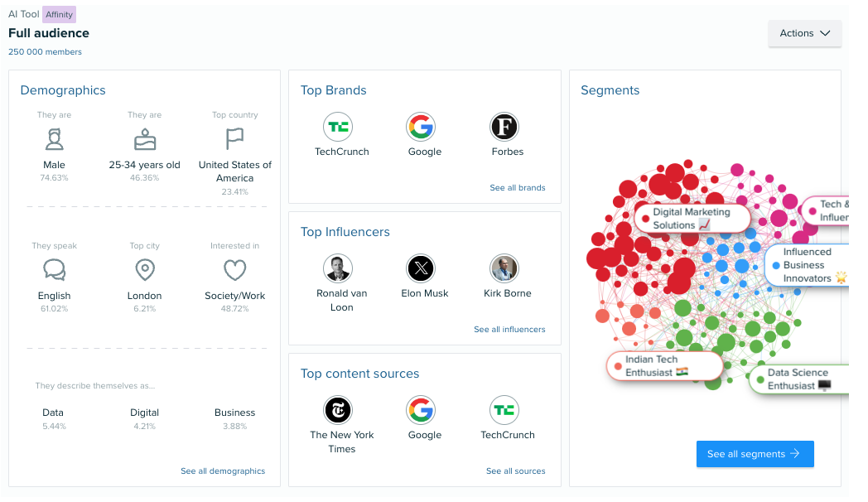The width and height of the screenshot is (868, 502).
Task: Select the London location pin icon
Action: (144, 270)
